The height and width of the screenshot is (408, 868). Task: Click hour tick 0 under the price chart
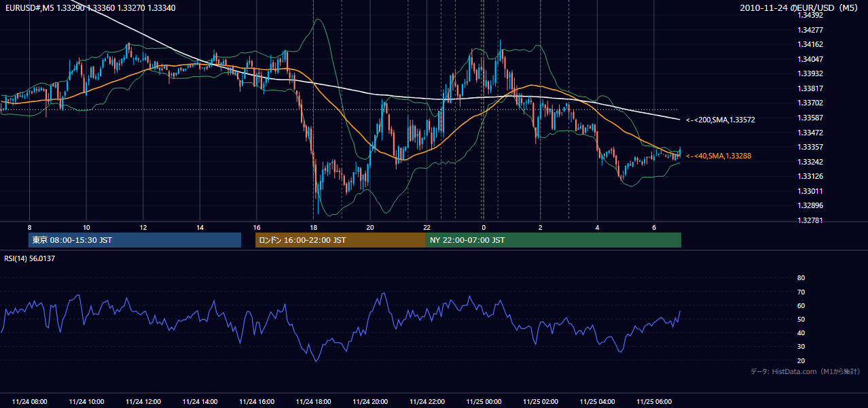[x=484, y=227]
